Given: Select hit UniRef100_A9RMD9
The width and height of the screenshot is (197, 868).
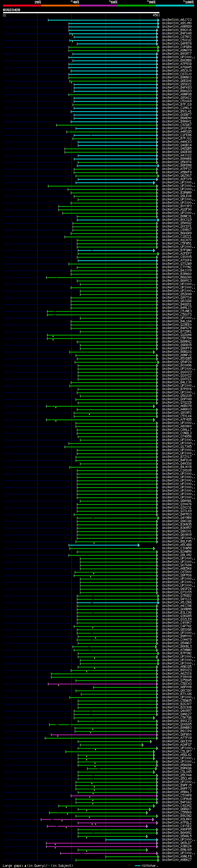Looking at the screenshot, I should click(x=177, y=26).
